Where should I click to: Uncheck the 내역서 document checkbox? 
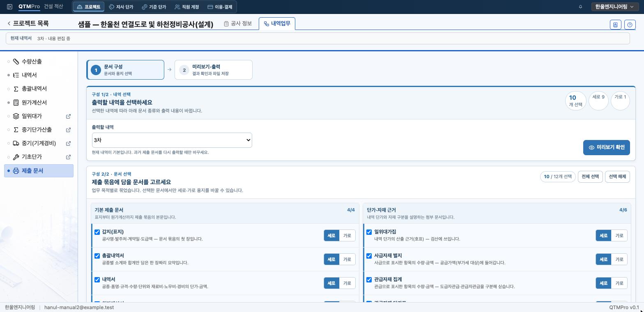(x=97, y=280)
